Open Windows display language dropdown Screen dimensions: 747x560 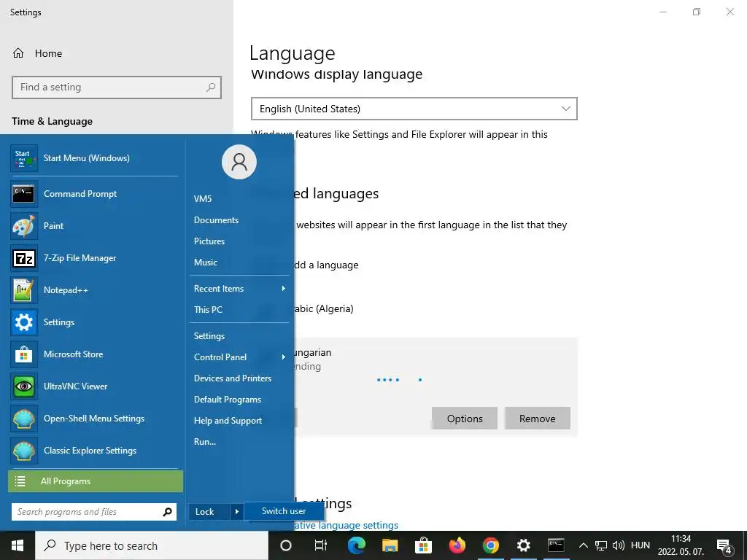tap(414, 109)
